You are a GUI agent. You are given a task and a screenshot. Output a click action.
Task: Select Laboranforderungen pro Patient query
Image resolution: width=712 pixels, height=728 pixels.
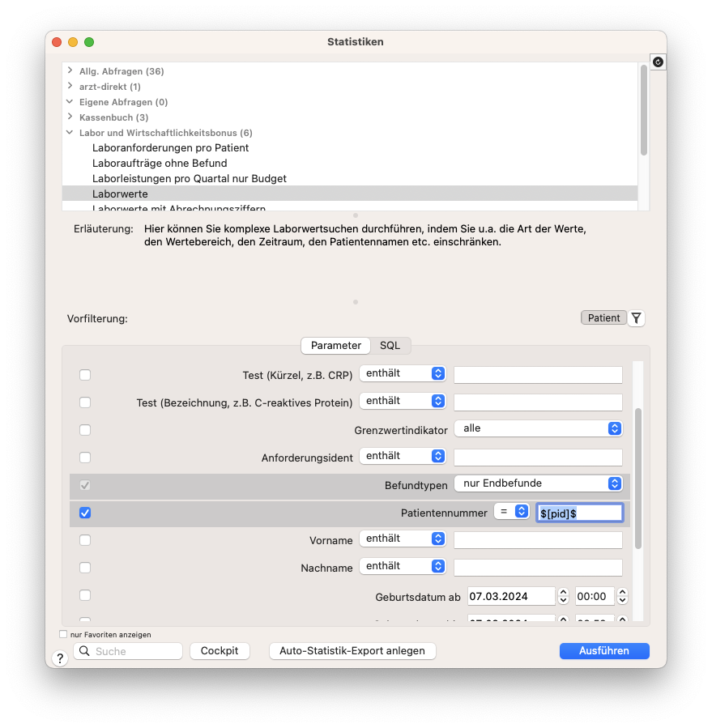[x=170, y=147]
